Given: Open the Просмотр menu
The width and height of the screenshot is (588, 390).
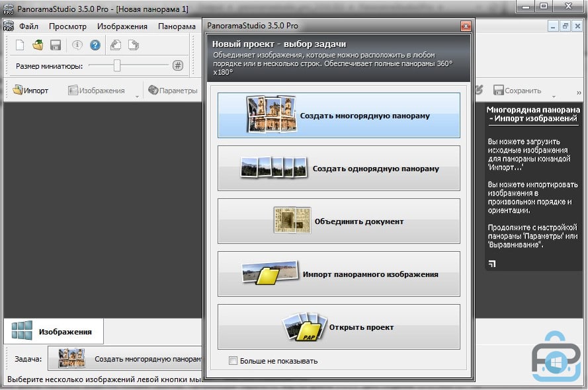Looking at the screenshot, I should (67, 26).
